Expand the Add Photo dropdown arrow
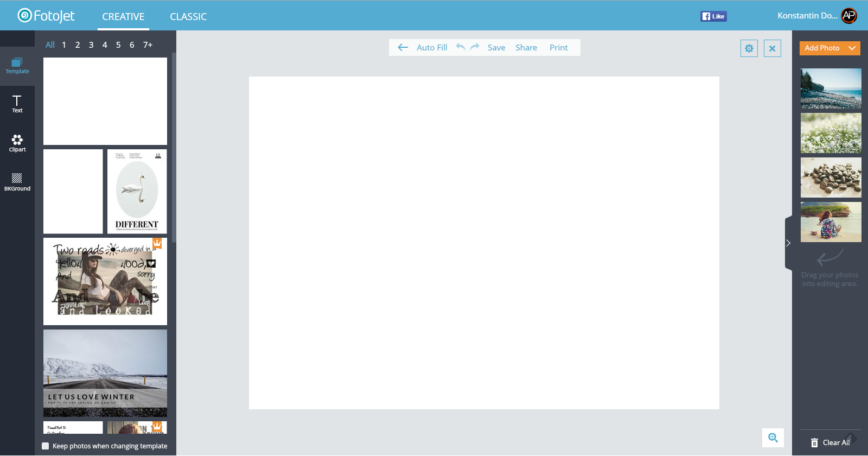Image resolution: width=868 pixels, height=456 pixels. coord(852,48)
